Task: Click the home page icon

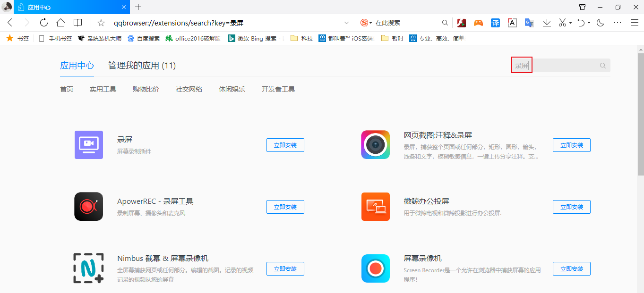Action: click(60, 23)
